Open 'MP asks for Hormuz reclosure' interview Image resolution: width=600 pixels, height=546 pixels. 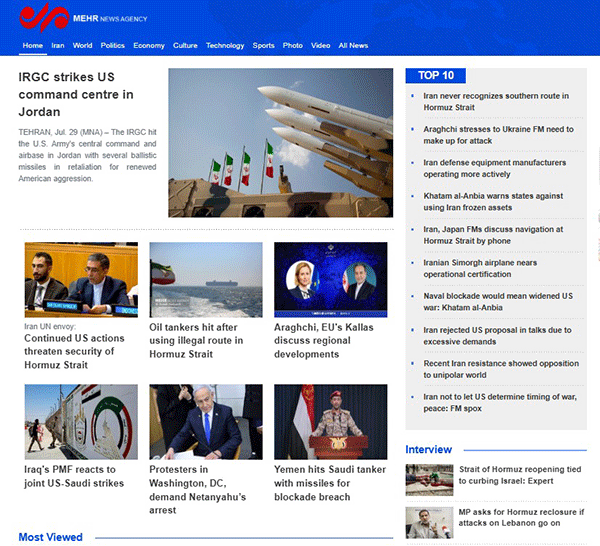[x=521, y=517]
